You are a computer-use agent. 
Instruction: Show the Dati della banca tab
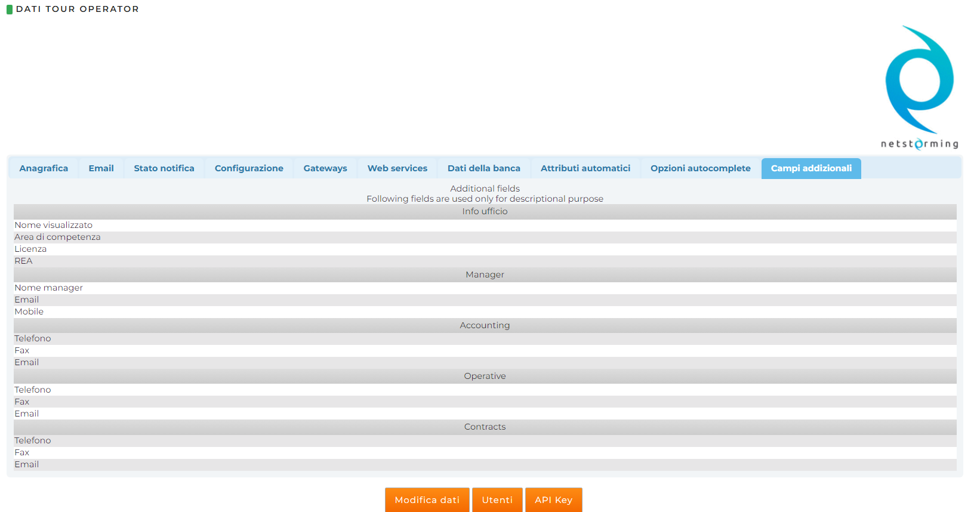pos(484,168)
